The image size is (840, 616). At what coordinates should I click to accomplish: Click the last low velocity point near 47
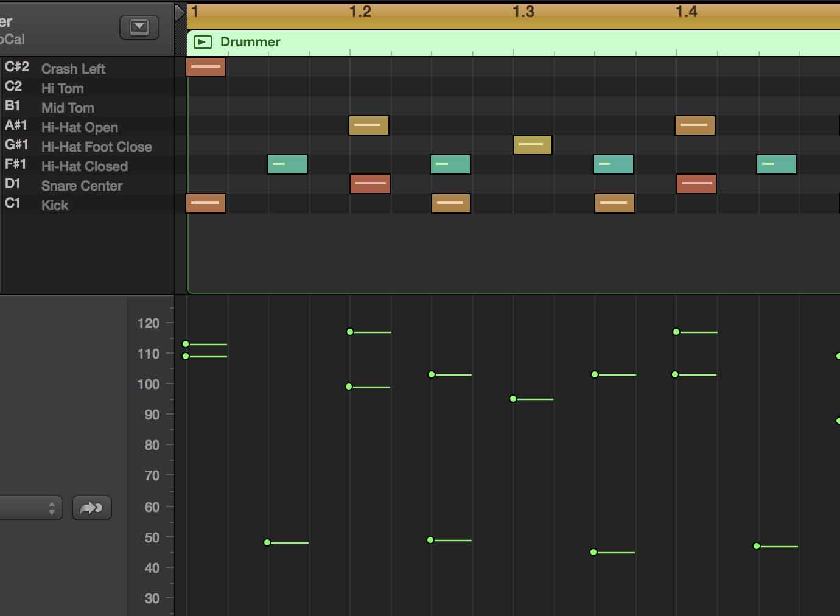pyautogui.click(x=757, y=546)
